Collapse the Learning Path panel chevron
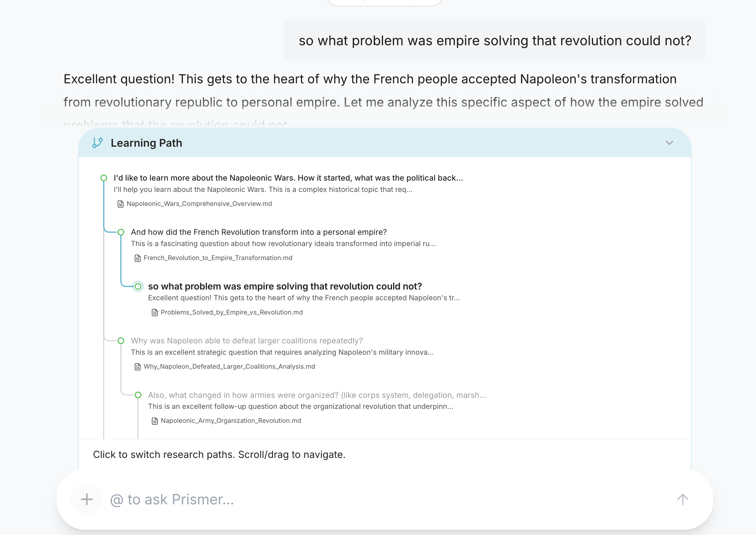Screen dimensions: 756x535 click(x=669, y=143)
